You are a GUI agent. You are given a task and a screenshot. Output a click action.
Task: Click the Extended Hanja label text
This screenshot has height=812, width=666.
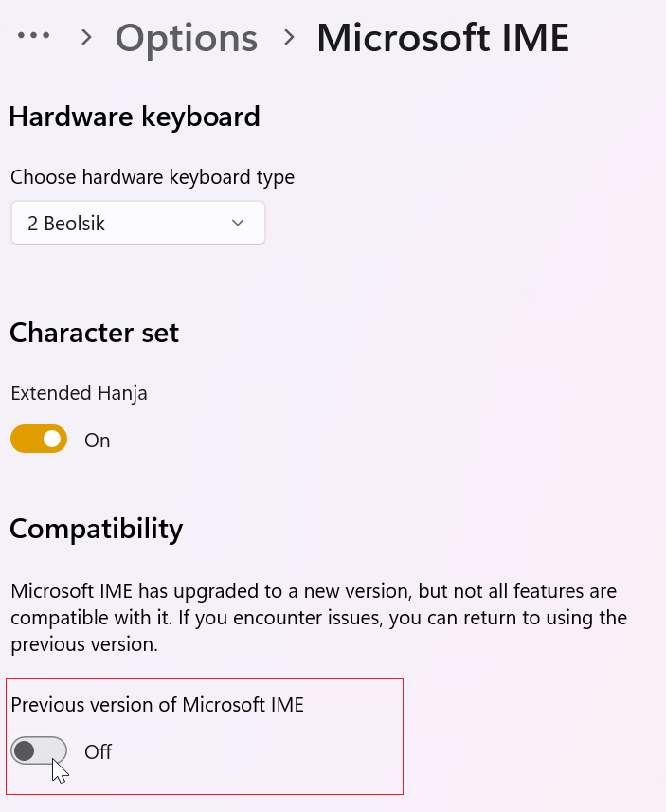point(79,393)
